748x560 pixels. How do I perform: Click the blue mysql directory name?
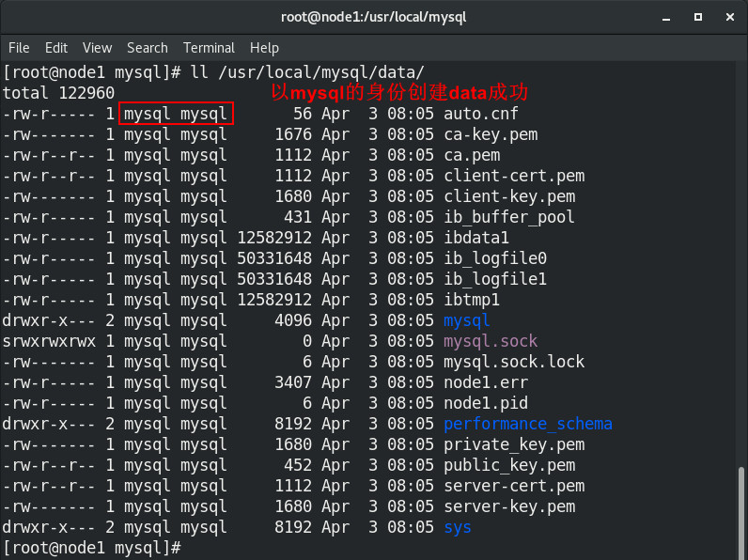coord(466,320)
